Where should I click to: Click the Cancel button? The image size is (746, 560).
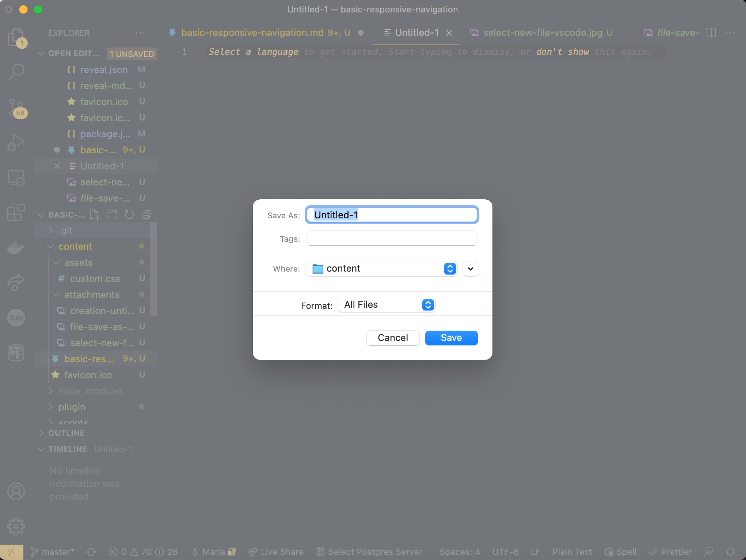393,338
